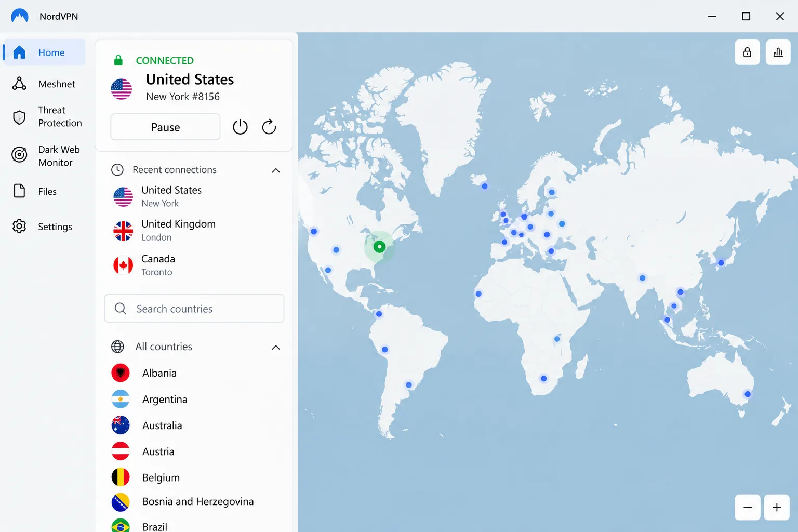Reconnect using the refresh icon
This screenshot has width=798, height=532.
point(269,127)
